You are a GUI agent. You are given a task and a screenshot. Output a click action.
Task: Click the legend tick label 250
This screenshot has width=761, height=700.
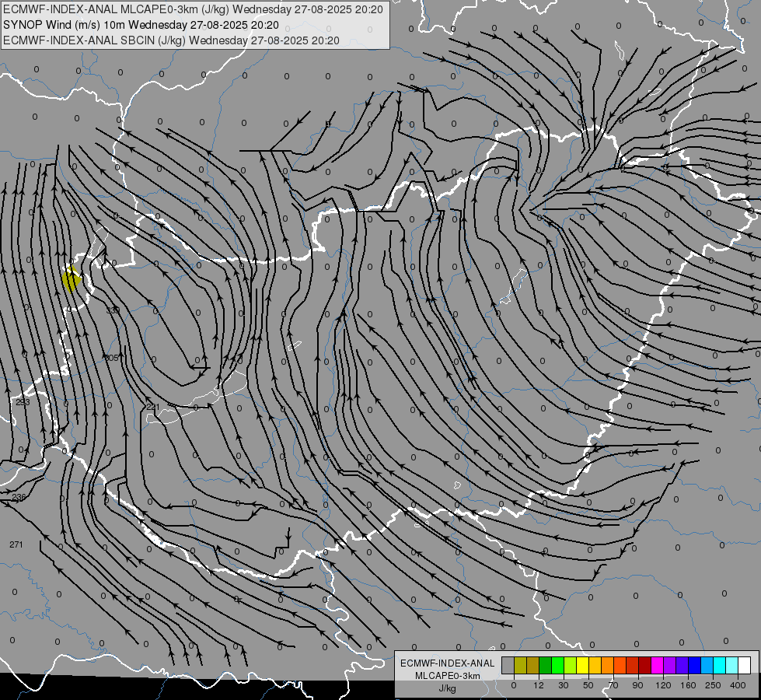[x=713, y=685]
